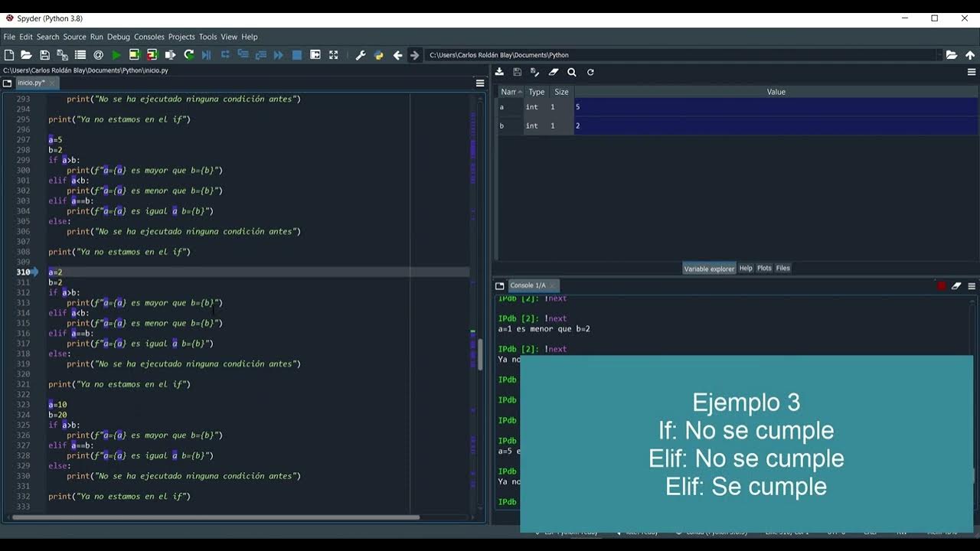Search variables using the magnifier icon

point(572,72)
